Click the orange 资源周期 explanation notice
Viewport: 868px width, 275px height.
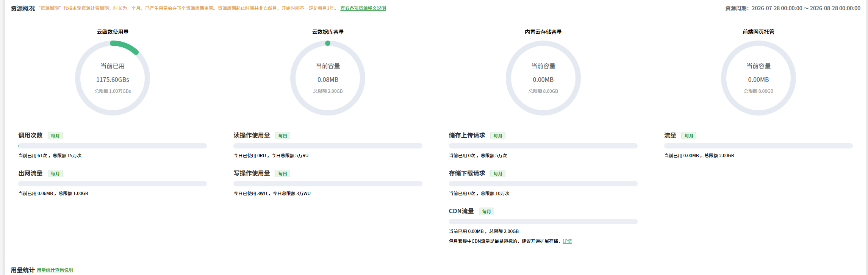click(188, 8)
